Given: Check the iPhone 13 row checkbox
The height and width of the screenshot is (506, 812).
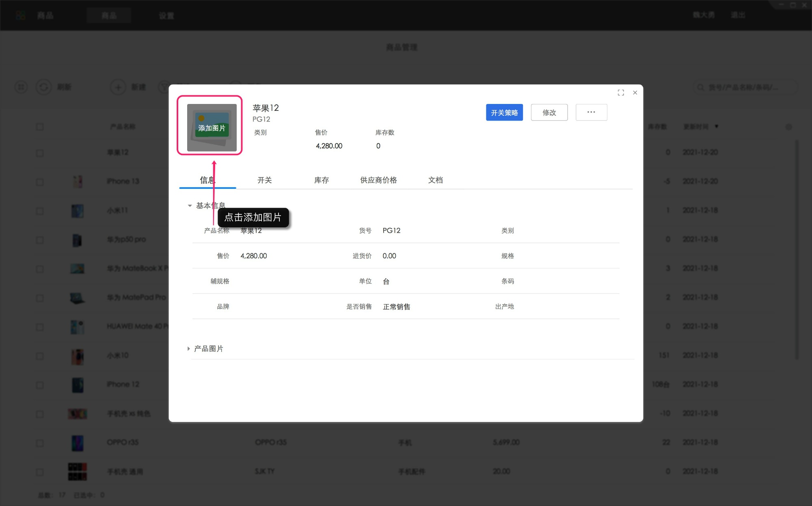Looking at the screenshot, I should (x=40, y=182).
